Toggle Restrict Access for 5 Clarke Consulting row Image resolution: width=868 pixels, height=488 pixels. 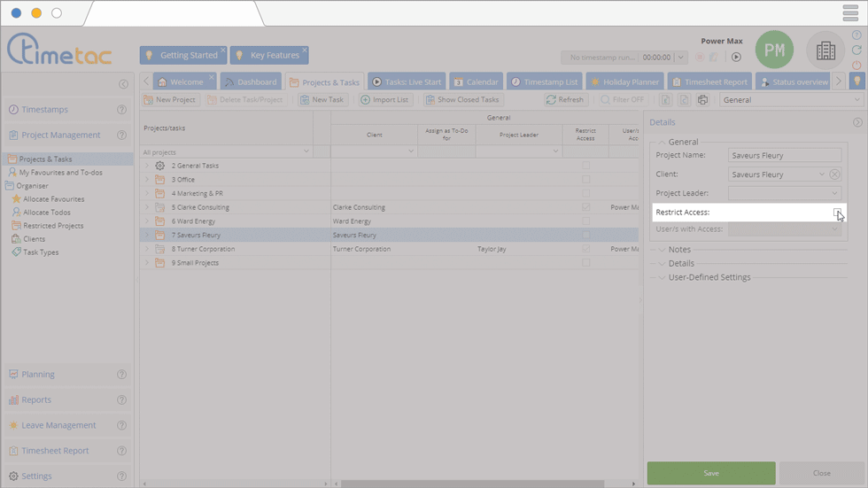click(x=585, y=207)
